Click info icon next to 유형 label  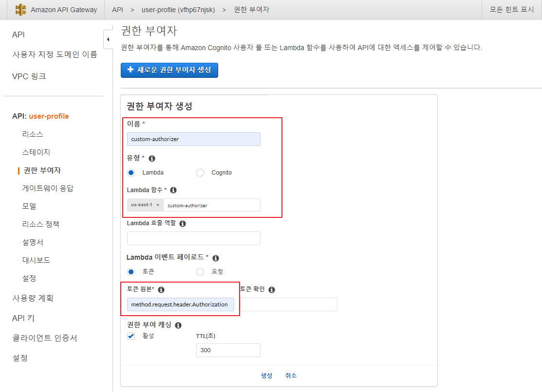152,159
